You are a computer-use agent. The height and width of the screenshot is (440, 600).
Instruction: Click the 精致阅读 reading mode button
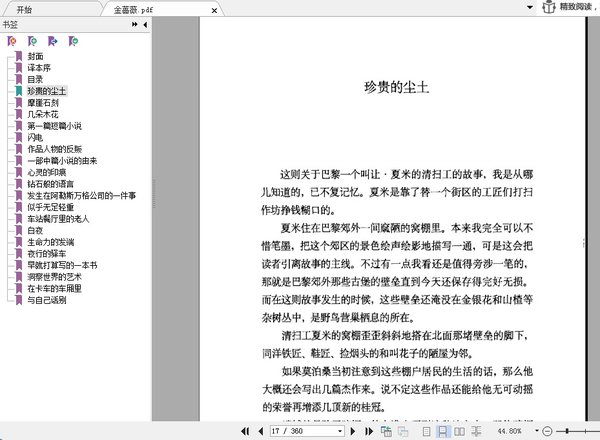pyautogui.click(x=568, y=7)
